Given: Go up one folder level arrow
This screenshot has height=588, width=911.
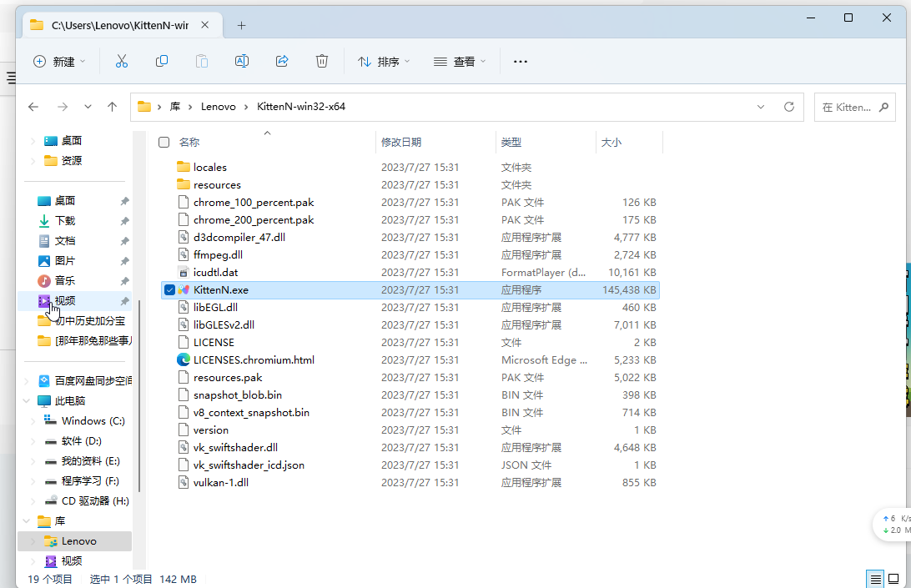Looking at the screenshot, I should point(112,107).
